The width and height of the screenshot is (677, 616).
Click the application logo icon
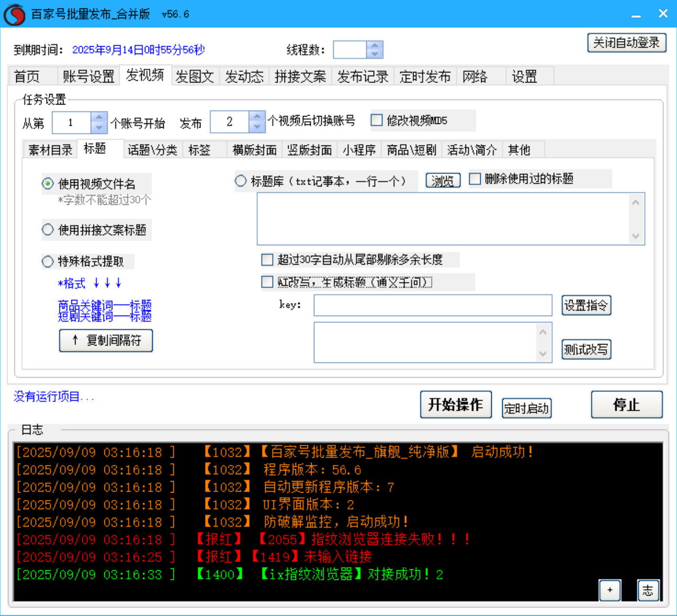[x=14, y=14]
